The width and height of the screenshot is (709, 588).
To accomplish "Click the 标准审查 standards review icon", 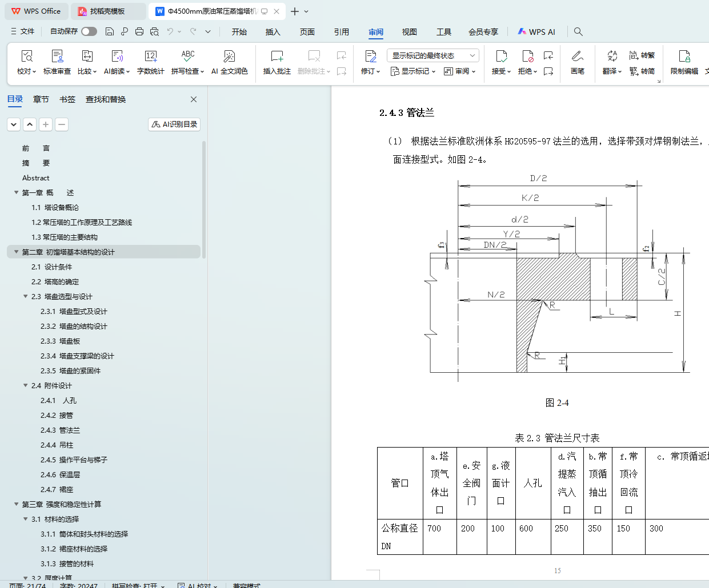I will (x=57, y=57).
